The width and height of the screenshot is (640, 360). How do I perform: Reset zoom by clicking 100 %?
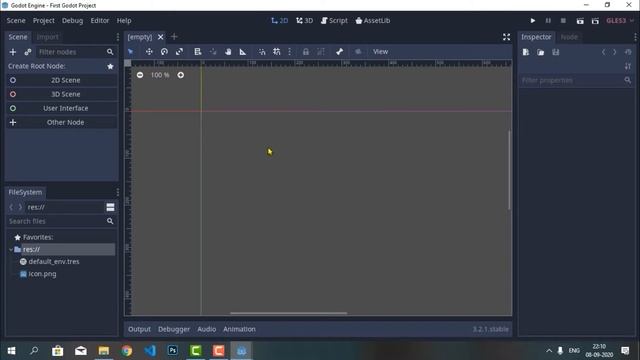[x=160, y=75]
